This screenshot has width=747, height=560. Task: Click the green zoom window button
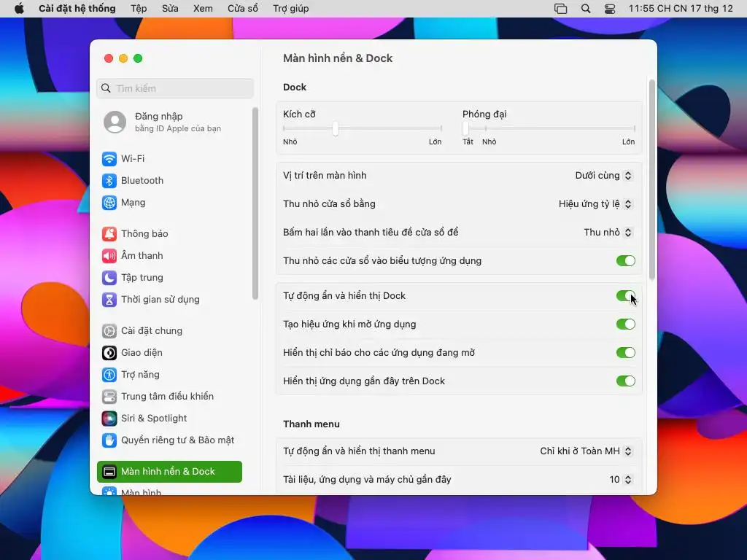(138, 58)
